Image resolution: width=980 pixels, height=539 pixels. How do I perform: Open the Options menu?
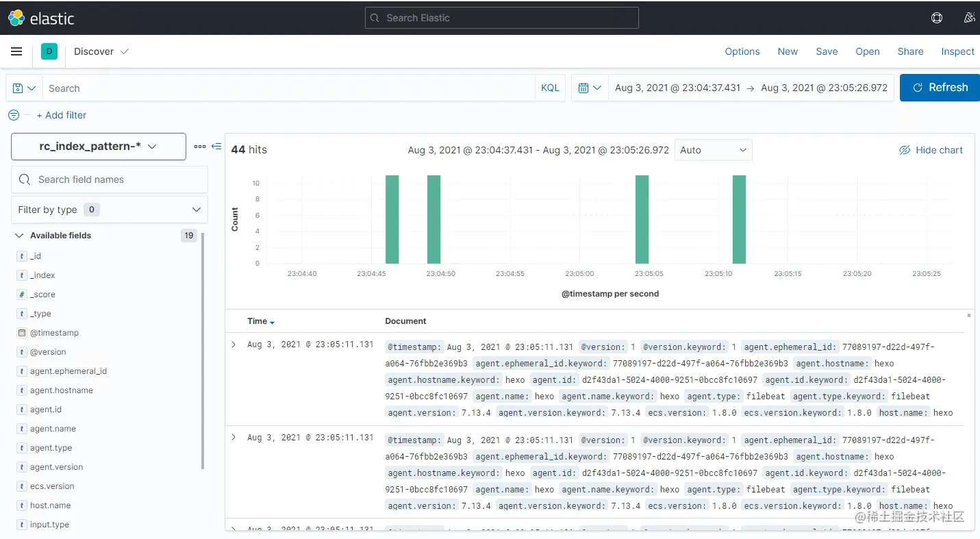pyautogui.click(x=742, y=51)
